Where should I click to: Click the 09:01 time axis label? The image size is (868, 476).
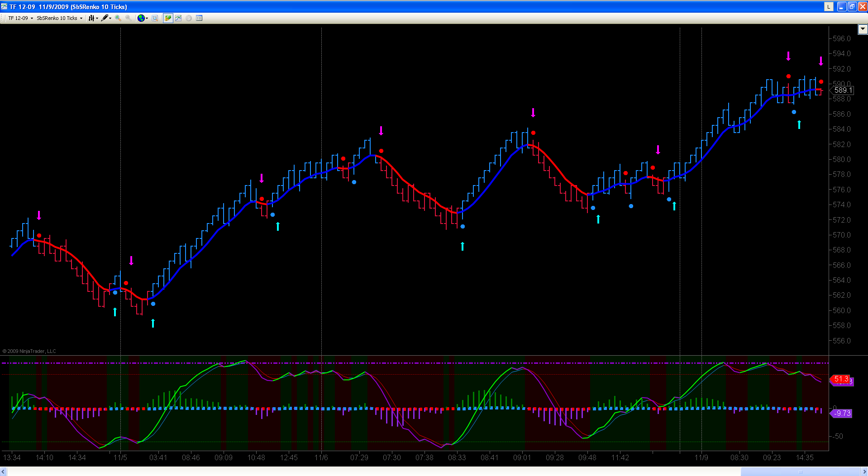pyautogui.click(x=522, y=457)
